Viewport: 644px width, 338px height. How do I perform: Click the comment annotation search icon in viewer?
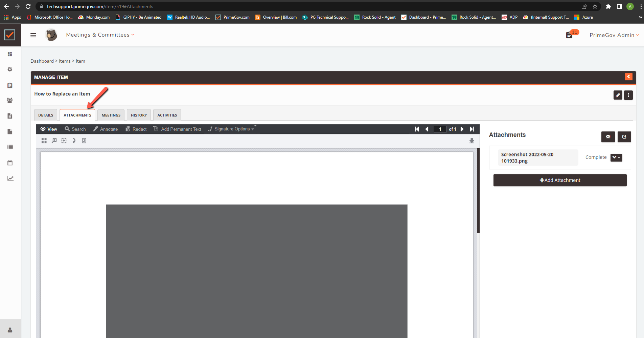point(54,141)
